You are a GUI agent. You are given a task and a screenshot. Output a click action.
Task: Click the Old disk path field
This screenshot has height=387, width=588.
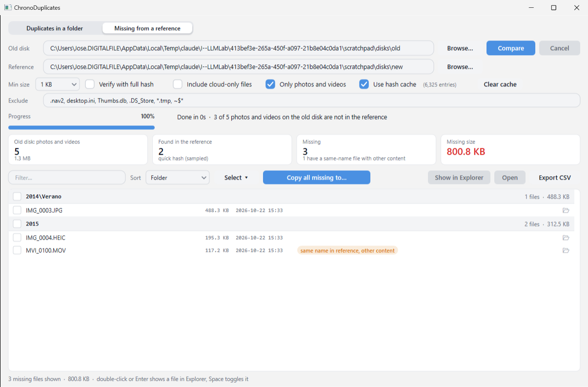point(239,48)
